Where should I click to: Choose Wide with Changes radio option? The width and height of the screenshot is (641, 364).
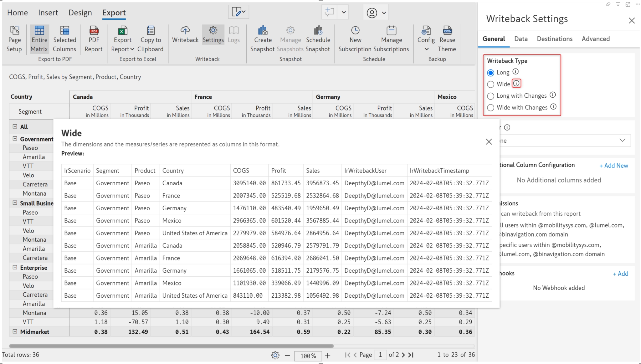[491, 108]
